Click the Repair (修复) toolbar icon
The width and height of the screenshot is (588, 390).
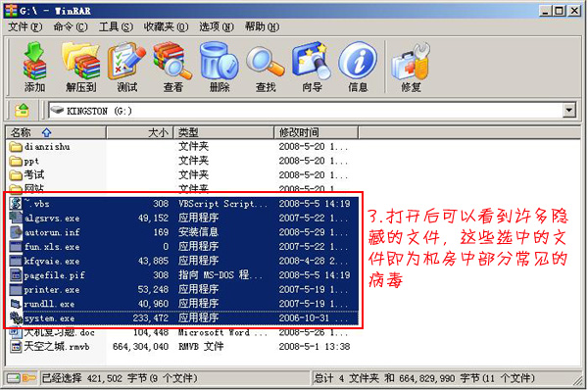411,62
